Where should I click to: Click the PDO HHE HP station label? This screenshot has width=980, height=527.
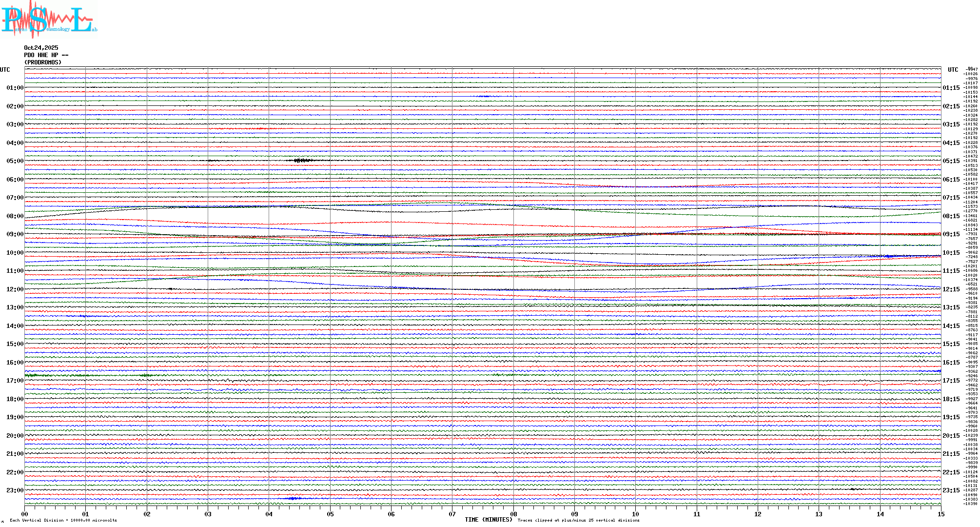(46, 55)
